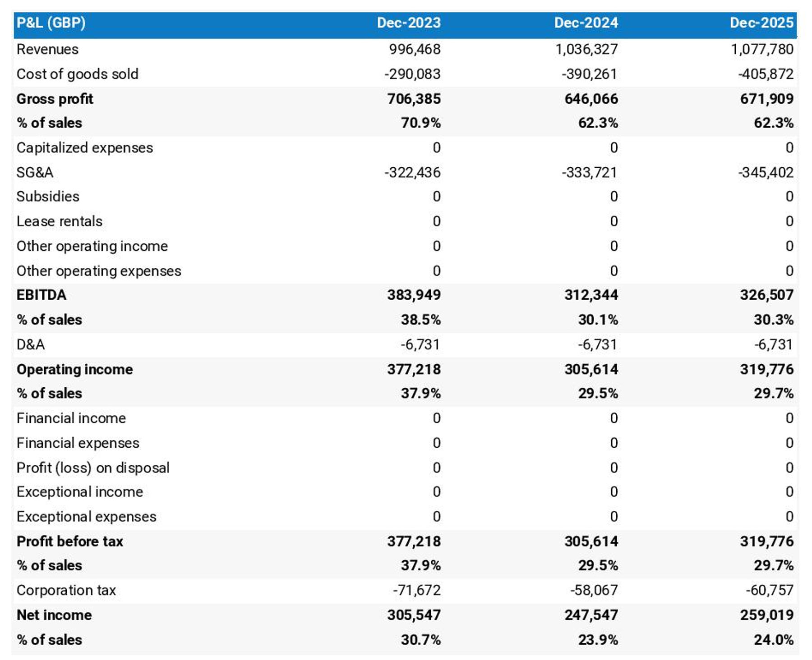The image size is (812, 660).
Task: Click the Dec-2024 cost of goods value -390,261
Action: point(589,74)
